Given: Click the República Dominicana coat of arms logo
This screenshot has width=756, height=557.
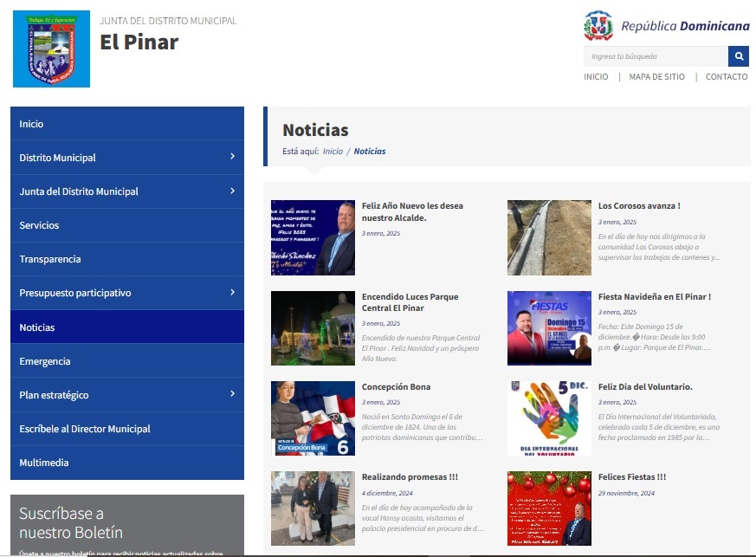Looking at the screenshot, I should [598, 26].
